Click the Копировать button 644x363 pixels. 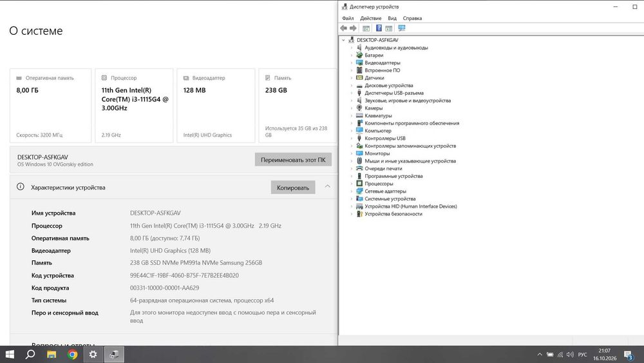[x=293, y=188]
